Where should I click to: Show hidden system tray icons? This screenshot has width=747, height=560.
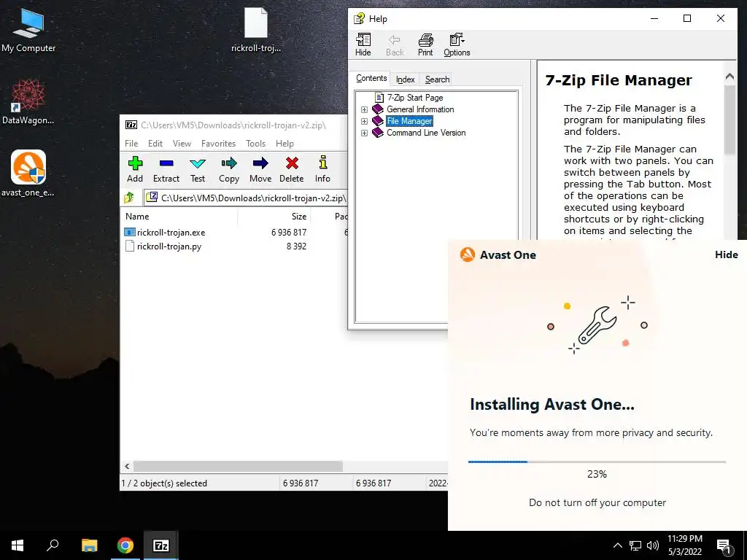(x=617, y=545)
